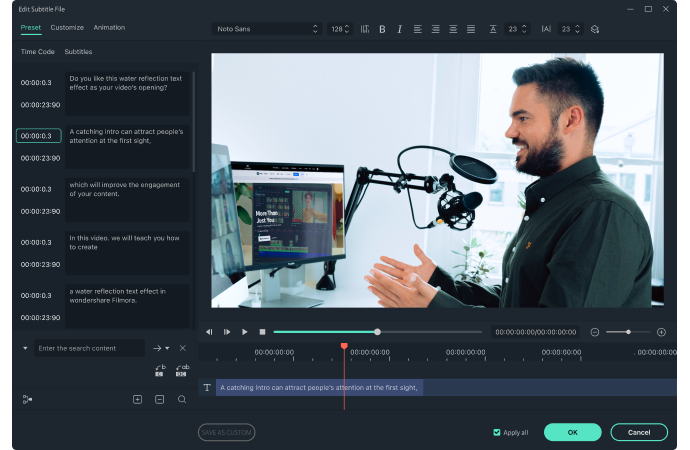Align subtitle text left
Screen dimensions: 690x450
(418, 29)
